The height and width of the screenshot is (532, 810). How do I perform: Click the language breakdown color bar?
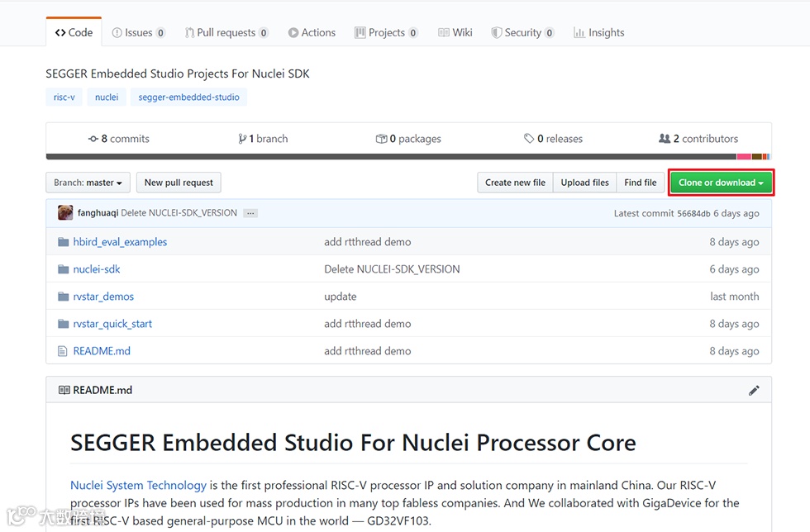[x=408, y=156]
